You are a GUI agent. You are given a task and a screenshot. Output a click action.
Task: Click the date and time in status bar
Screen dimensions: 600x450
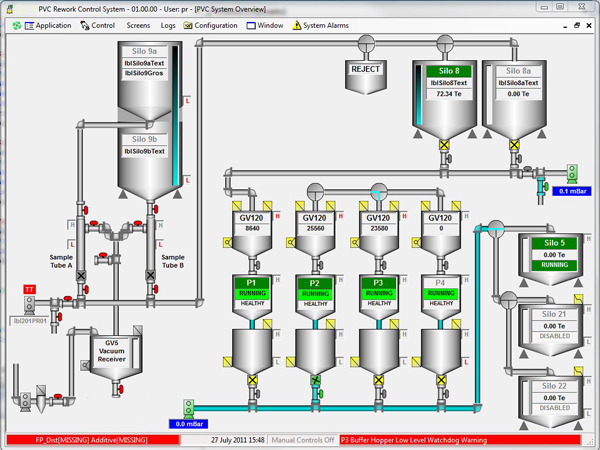point(238,440)
